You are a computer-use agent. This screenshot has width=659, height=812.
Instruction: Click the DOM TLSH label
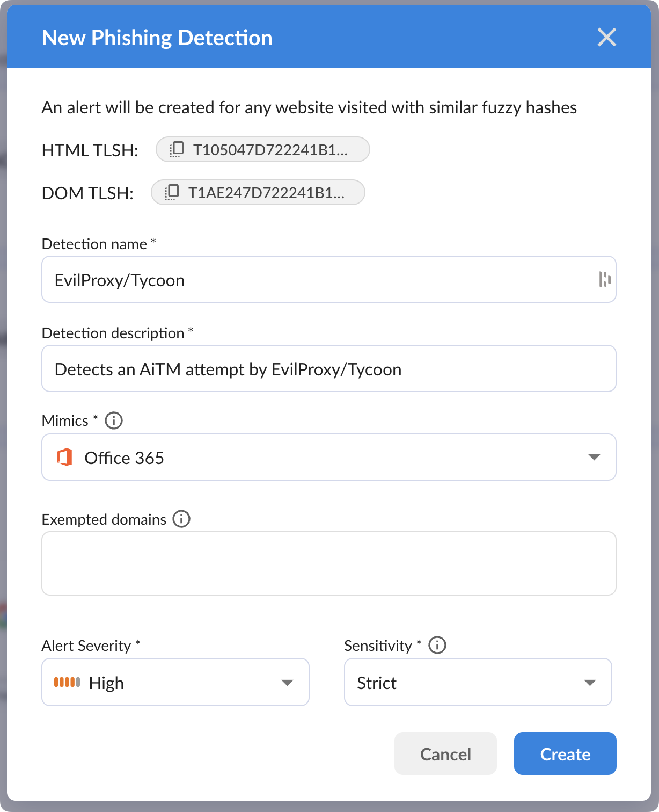(x=88, y=193)
